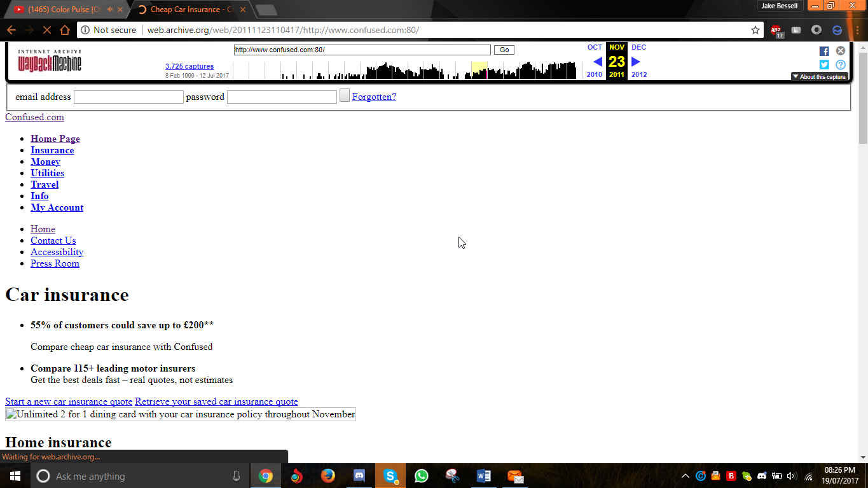The image size is (868, 488).
Task: Expand the About this capture panel
Action: (819, 76)
